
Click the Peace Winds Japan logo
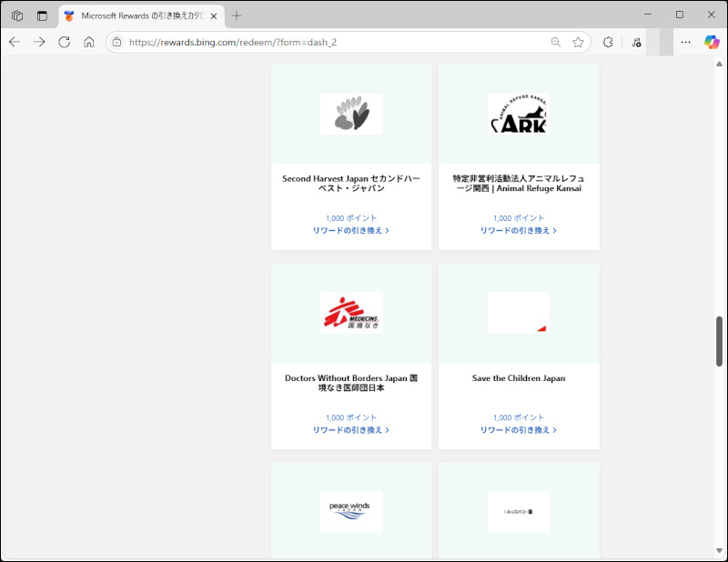(351, 512)
